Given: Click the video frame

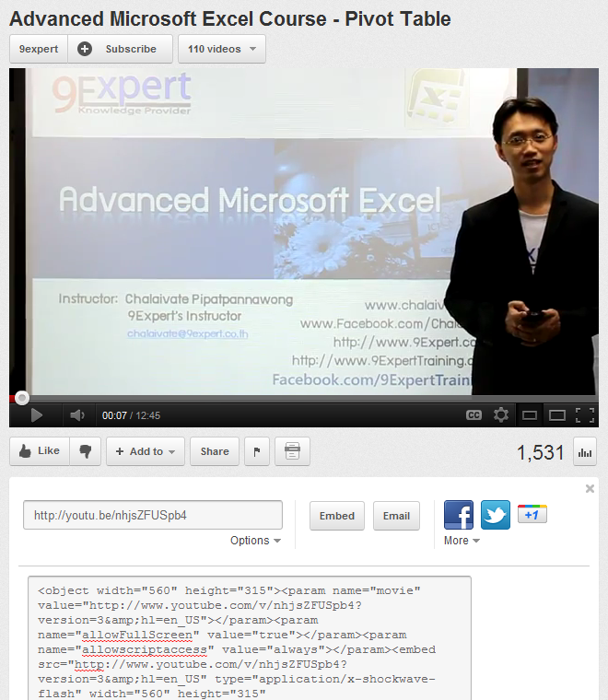Looking at the screenshot, I should [x=304, y=231].
